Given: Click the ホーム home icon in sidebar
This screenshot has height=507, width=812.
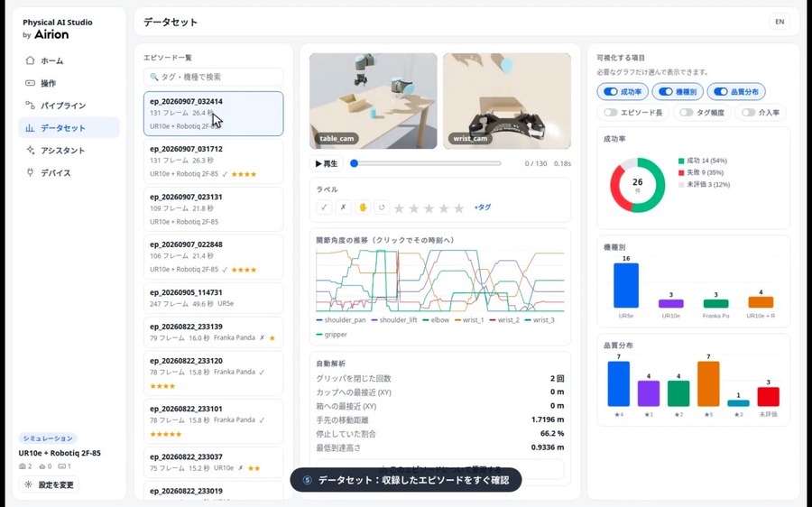Looking at the screenshot, I should coord(30,60).
